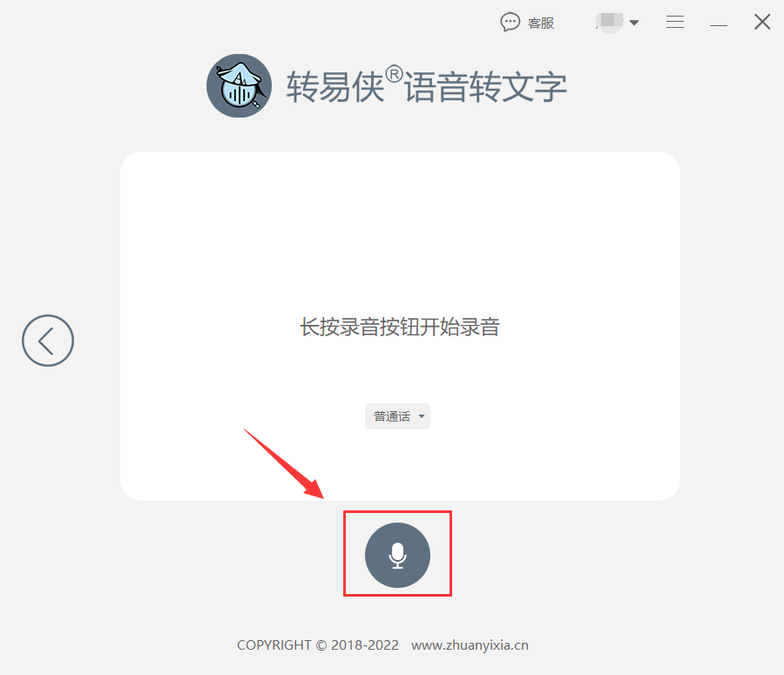Open the 普通话 language dropdown
Viewport: 784px width, 675px height.
click(397, 416)
